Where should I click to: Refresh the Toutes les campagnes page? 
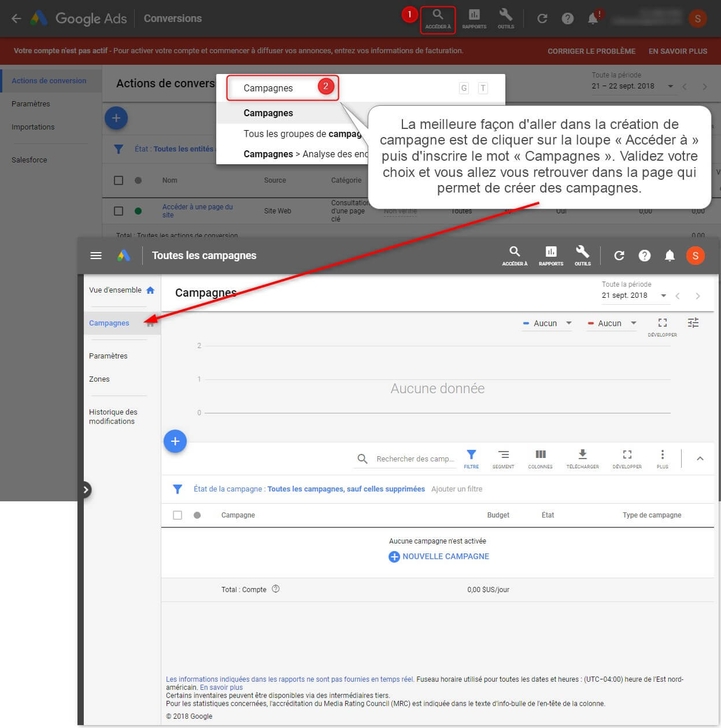coord(619,256)
